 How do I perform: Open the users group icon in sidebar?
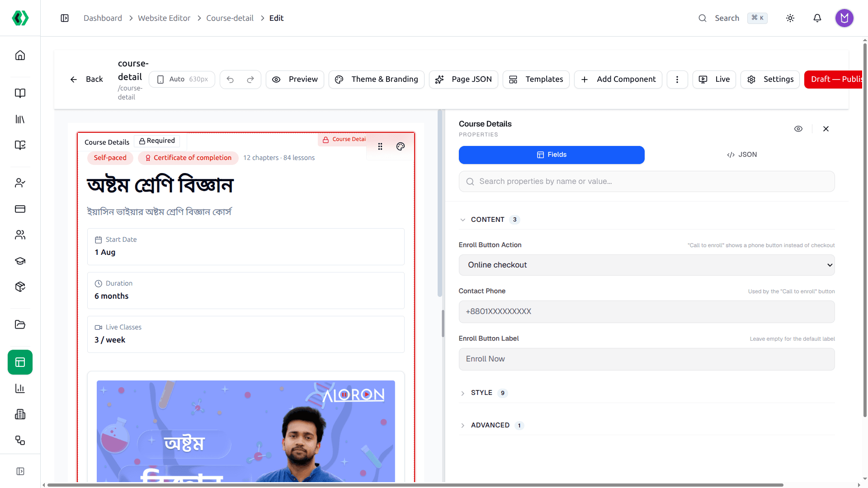(x=20, y=235)
